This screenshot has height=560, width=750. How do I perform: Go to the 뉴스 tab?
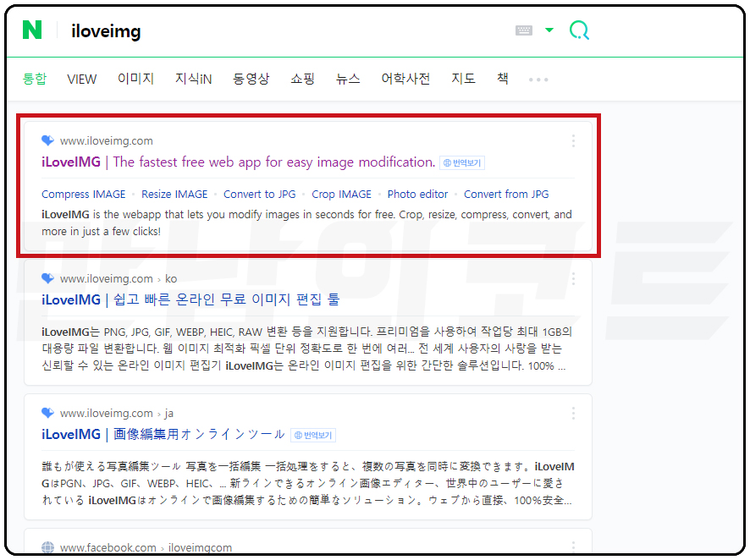348,79
